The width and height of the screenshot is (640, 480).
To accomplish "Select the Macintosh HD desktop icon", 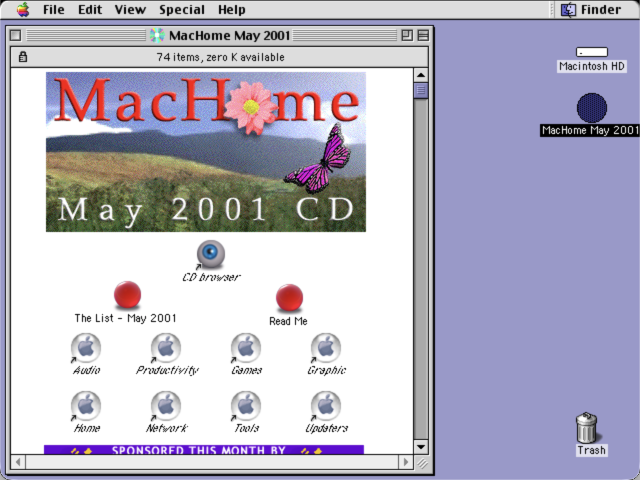I will [x=592, y=52].
